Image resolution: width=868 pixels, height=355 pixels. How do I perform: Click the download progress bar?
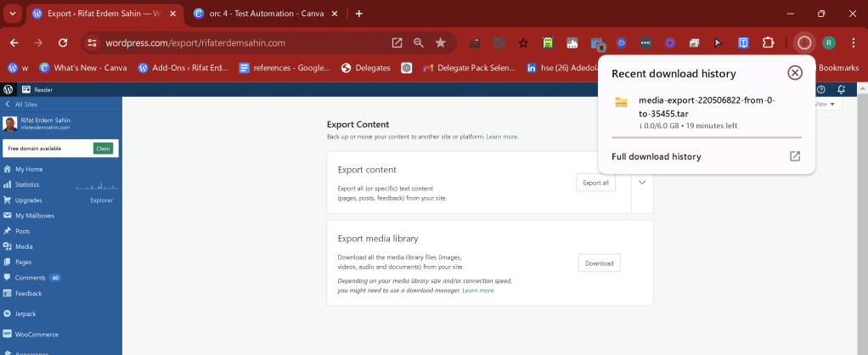click(707, 137)
